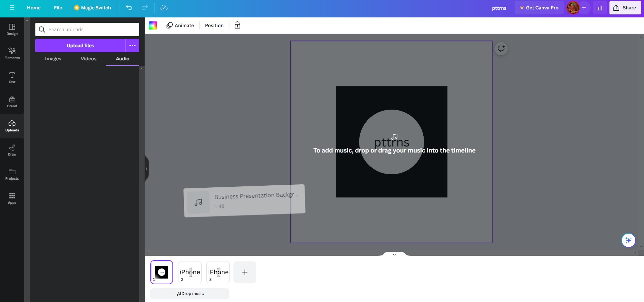Switch to the Videos tab
This screenshot has width=644, height=302.
click(89, 59)
